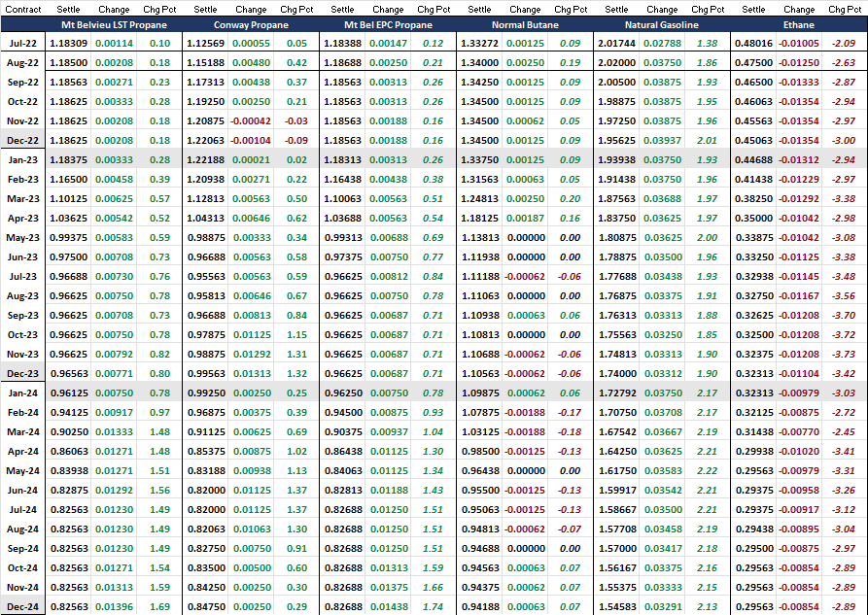Select the Jan-23 contract row label
Screen dimensions: 868x615
click(x=23, y=160)
